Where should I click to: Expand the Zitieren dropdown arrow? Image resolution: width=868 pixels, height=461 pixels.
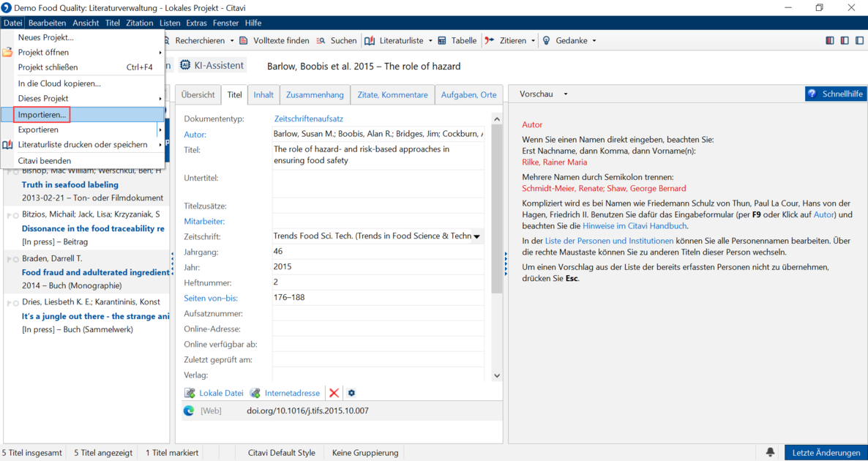[x=533, y=41]
